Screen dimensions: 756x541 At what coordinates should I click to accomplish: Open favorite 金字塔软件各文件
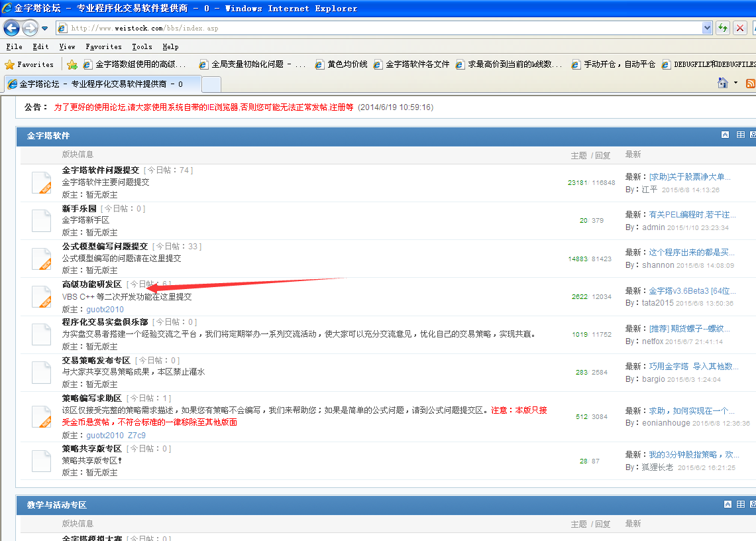click(411, 64)
